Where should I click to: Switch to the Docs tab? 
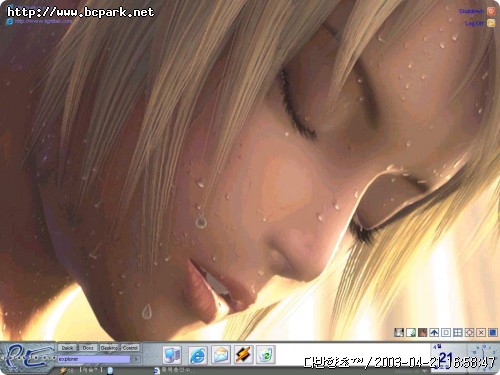pyautogui.click(x=88, y=348)
